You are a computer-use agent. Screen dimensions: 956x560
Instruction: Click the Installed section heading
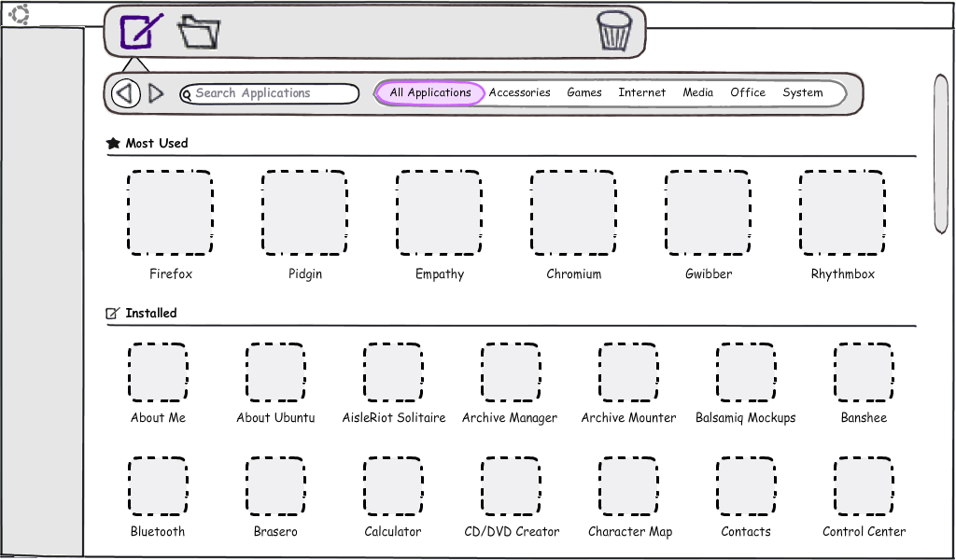pyautogui.click(x=151, y=314)
